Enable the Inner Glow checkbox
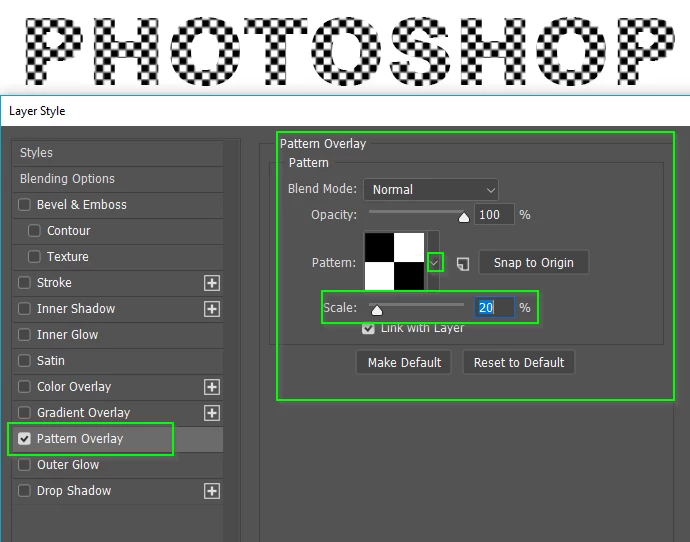 24,334
